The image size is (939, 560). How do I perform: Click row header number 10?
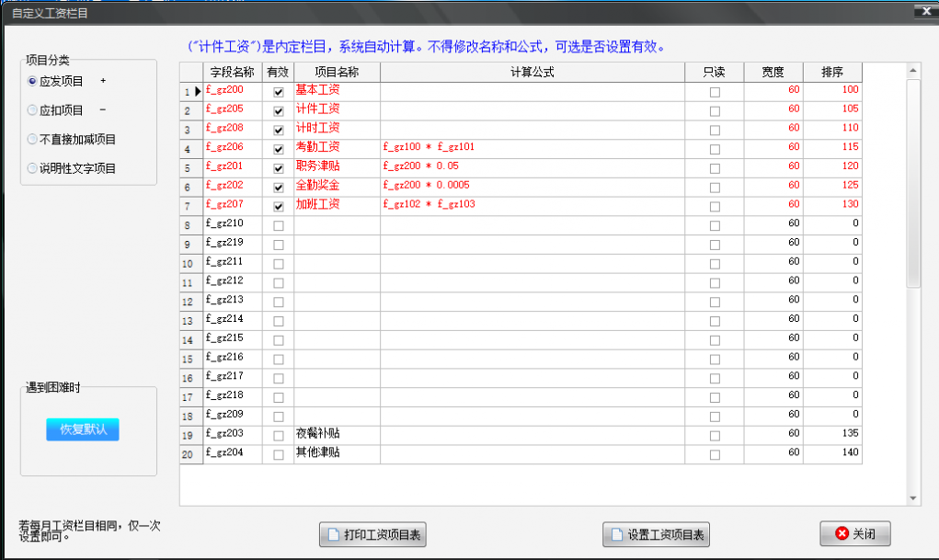[x=188, y=264]
